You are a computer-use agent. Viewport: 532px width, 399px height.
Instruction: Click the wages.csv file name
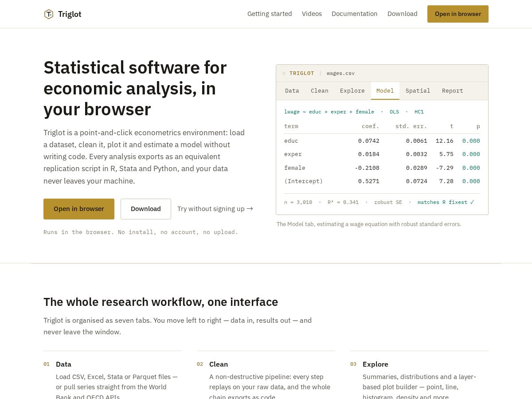[340, 74]
